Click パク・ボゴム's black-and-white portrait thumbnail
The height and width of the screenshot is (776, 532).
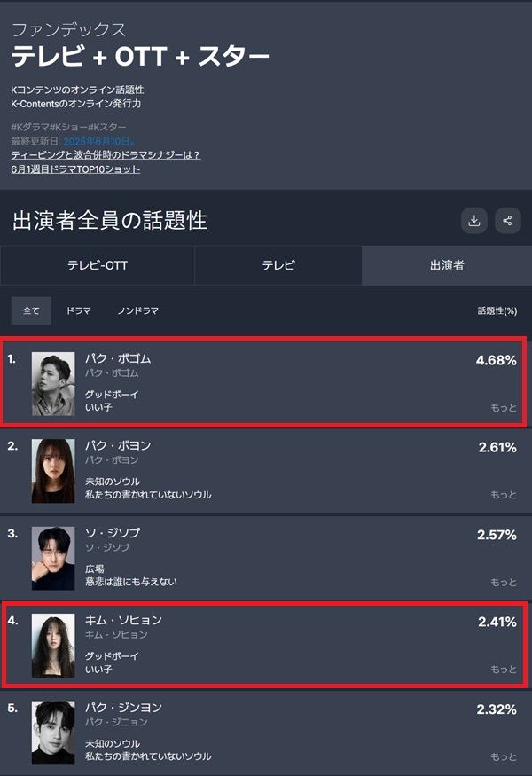pos(53,384)
